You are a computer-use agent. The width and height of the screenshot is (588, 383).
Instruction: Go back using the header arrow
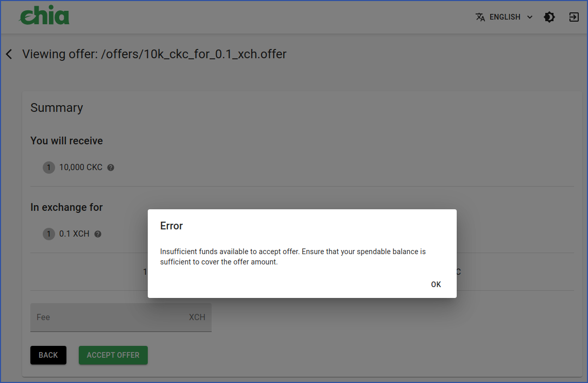point(9,54)
